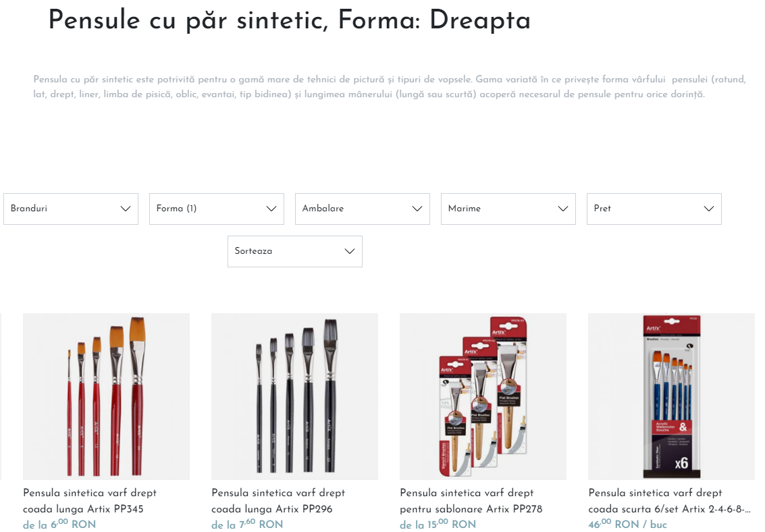The image size is (765, 532).
Task: Open the red-handled Artix PP345 brush image
Action: [x=107, y=396]
